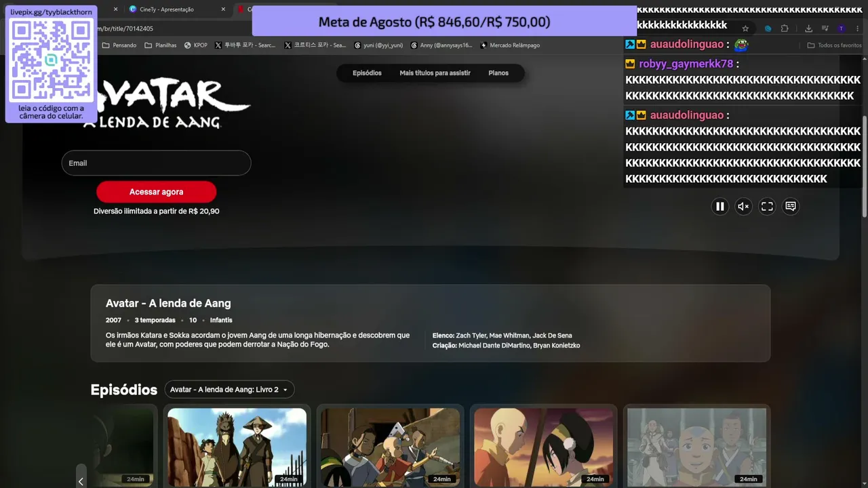The image size is (868, 488).
Task: Click creator Bryan Konietzko
Action: click(555, 346)
